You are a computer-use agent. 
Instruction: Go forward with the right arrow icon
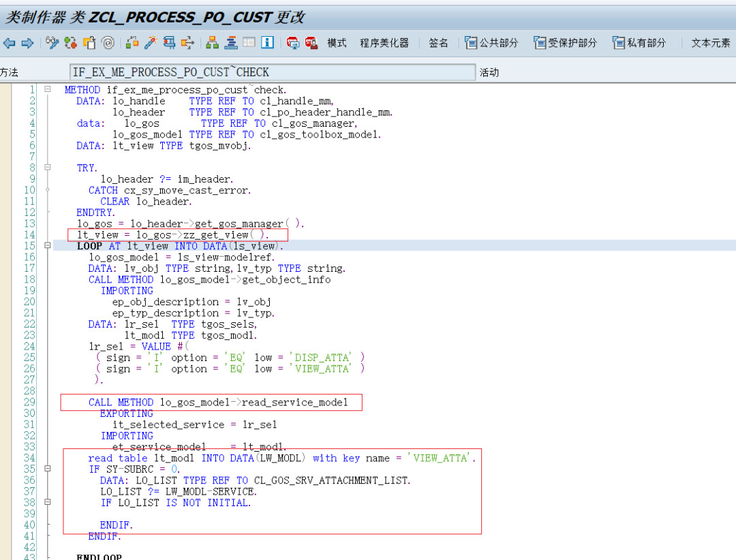[28, 43]
